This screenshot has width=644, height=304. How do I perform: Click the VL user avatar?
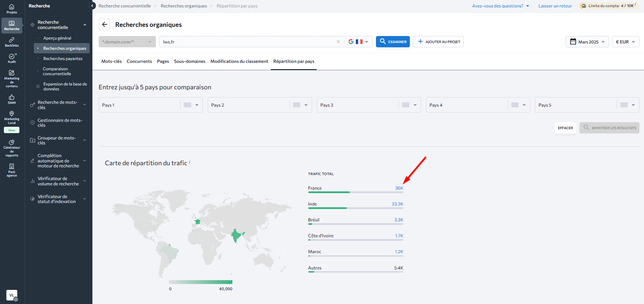tap(12, 295)
